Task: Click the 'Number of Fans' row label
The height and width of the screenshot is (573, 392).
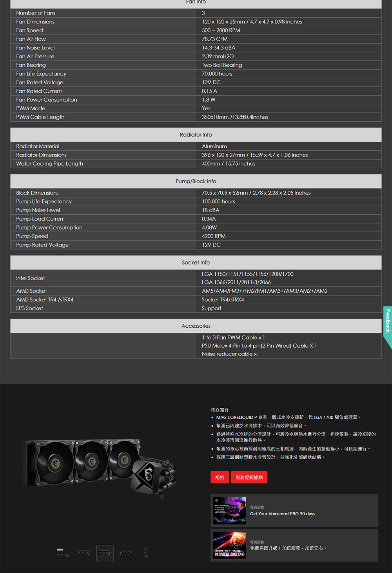Action: point(36,13)
